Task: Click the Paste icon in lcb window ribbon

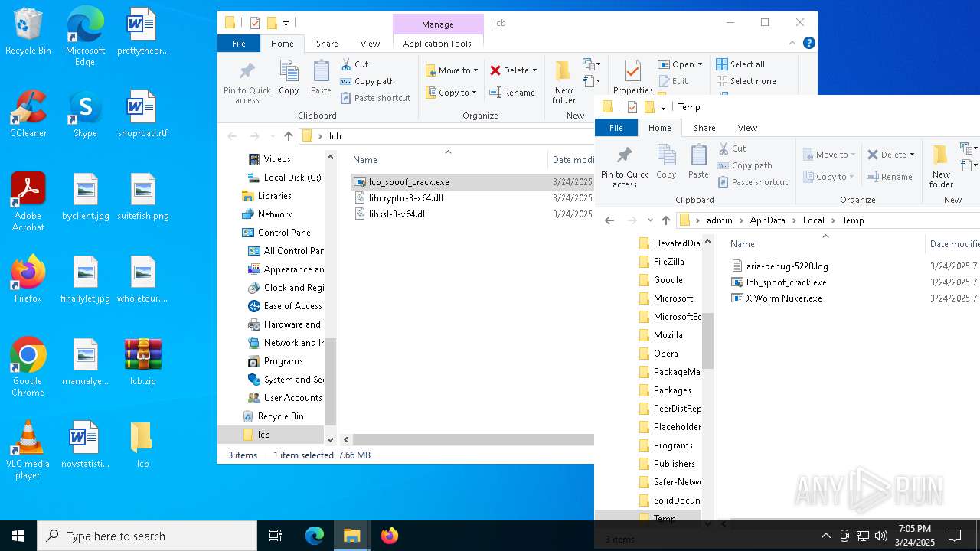Action: pyautogui.click(x=321, y=78)
